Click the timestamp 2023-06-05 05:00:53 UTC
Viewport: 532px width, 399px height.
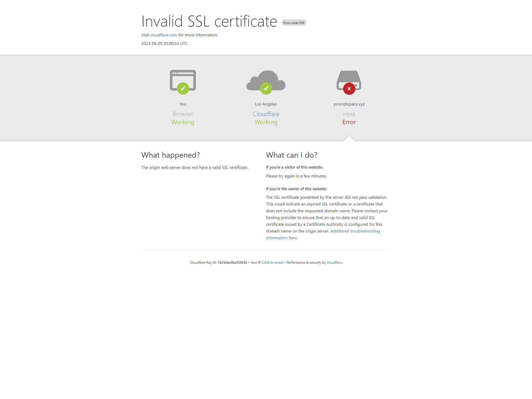point(164,44)
